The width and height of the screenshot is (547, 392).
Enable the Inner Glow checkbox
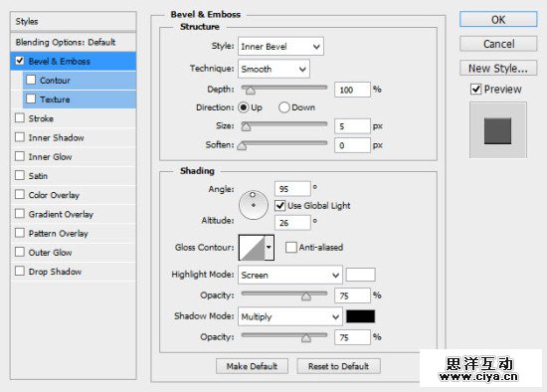click(20, 156)
